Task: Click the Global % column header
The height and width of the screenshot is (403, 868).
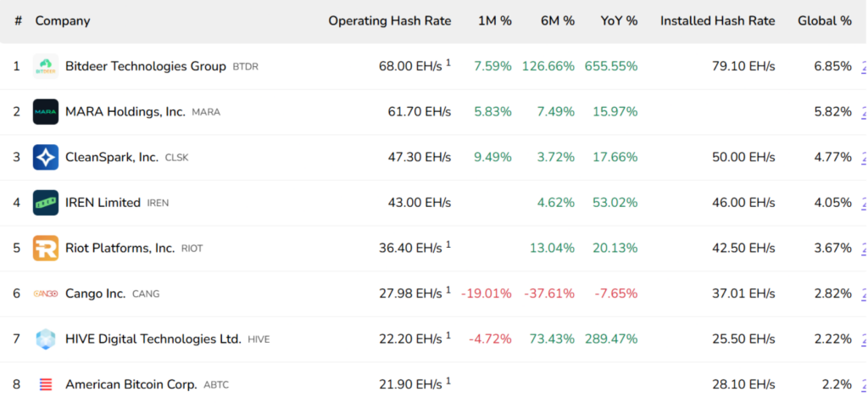Action: (x=824, y=20)
